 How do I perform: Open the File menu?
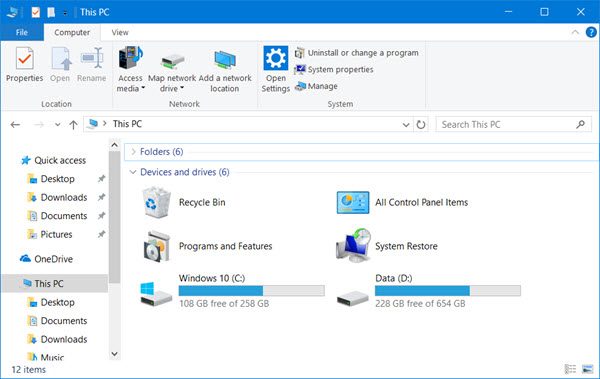point(22,33)
